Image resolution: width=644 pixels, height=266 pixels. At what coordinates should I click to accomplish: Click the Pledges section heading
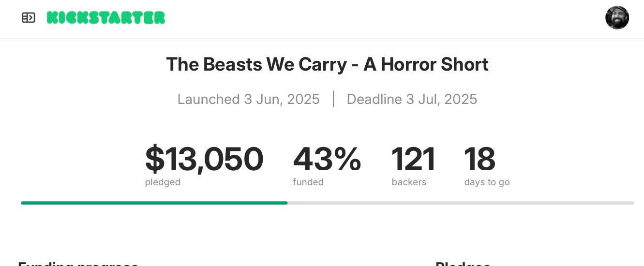[x=463, y=264]
